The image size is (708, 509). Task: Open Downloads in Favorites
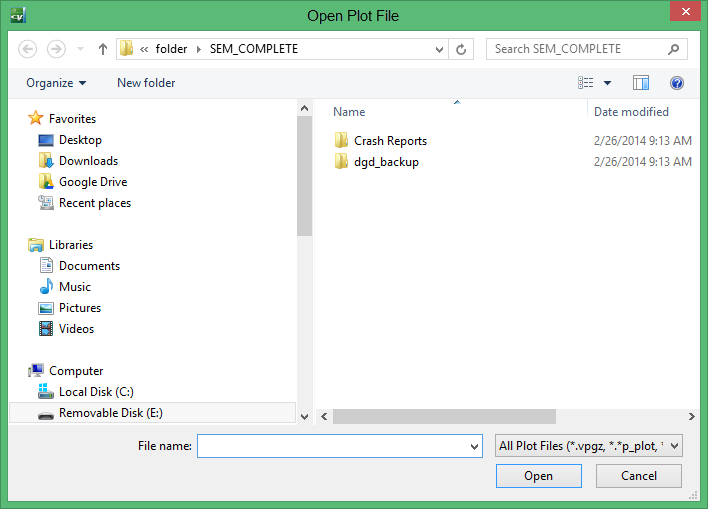pyautogui.click(x=88, y=161)
